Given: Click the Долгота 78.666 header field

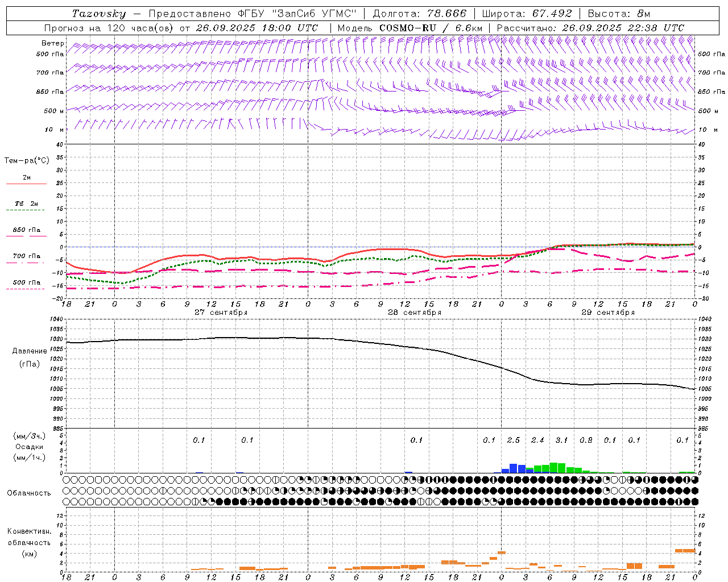Looking at the screenshot, I should [419, 14].
